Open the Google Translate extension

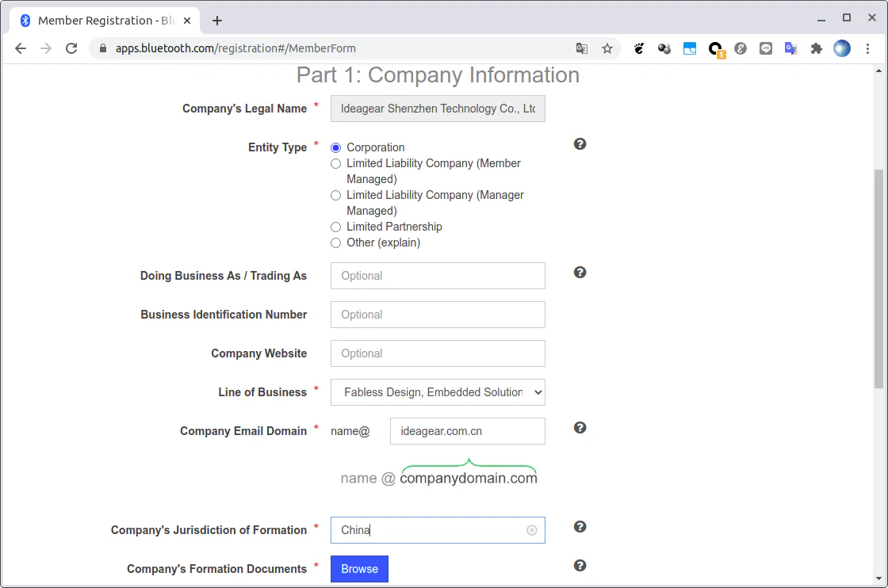[x=791, y=48]
